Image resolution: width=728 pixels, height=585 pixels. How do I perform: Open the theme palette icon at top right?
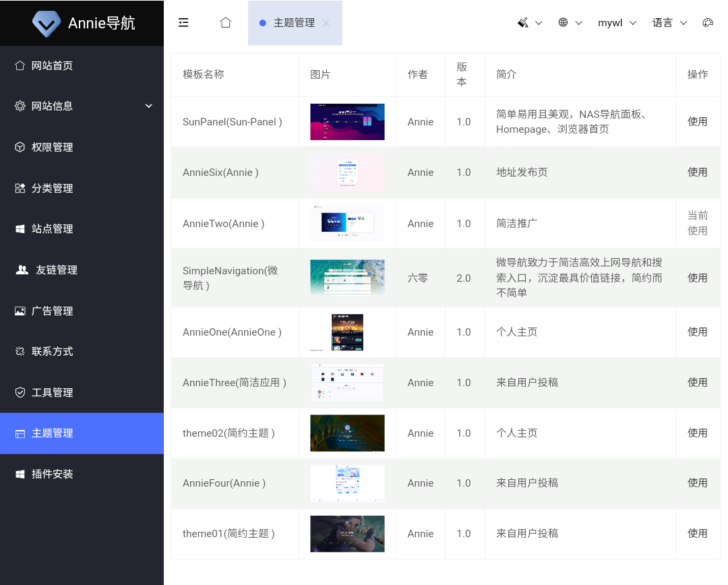pyautogui.click(x=707, y=23)
